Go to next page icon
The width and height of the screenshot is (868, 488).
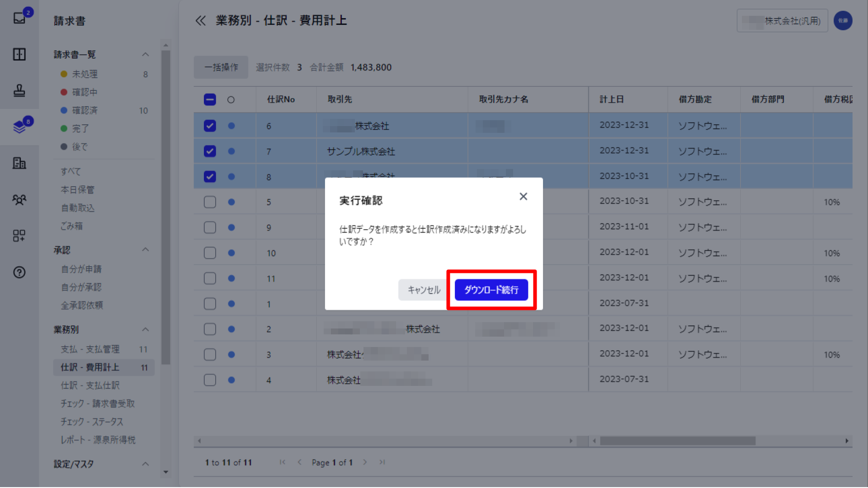(365, 462)
